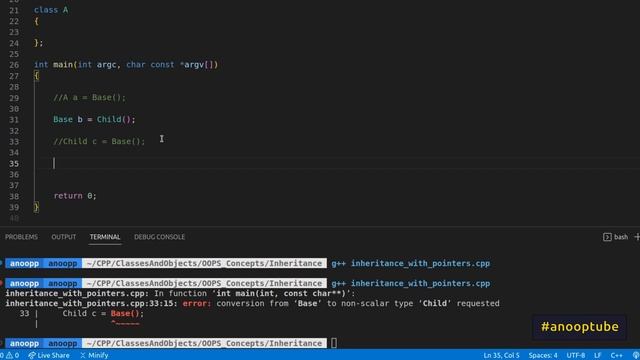Change indentation via Spaces: 4
Screen dimensions: 640x360
(543, 355)
